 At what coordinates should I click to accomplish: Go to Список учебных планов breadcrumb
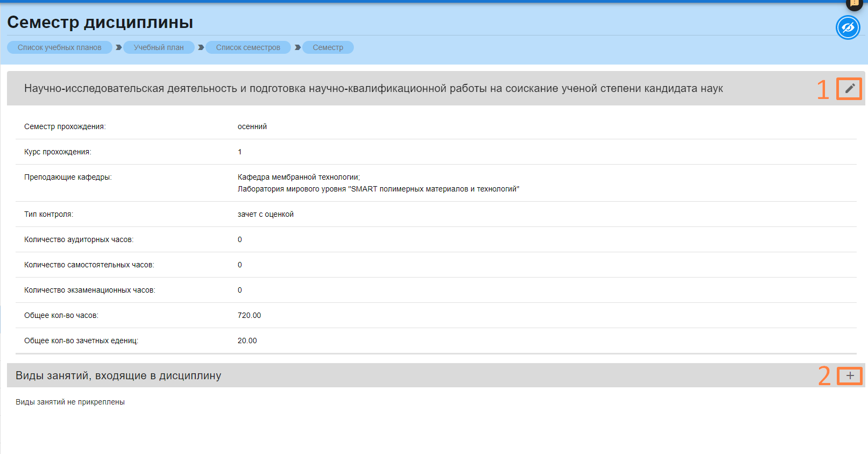tap(59, 47)
